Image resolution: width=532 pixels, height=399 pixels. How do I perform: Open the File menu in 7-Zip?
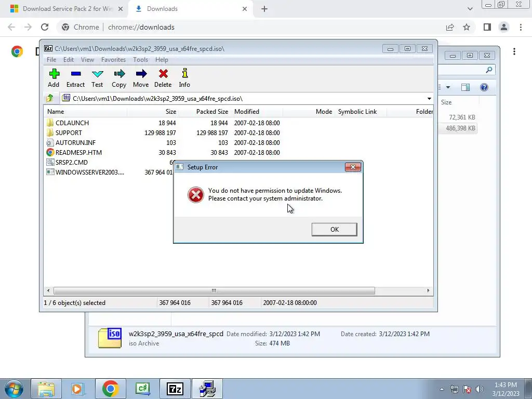[51, 60]
